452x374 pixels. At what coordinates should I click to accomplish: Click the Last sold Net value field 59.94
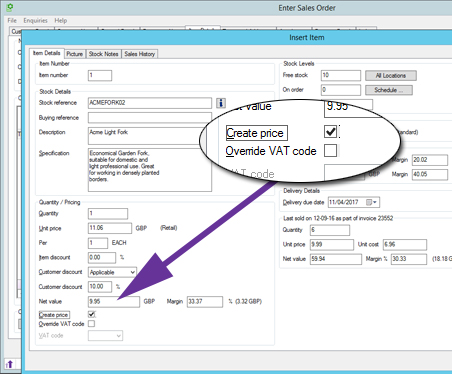(x=336, y=259)
